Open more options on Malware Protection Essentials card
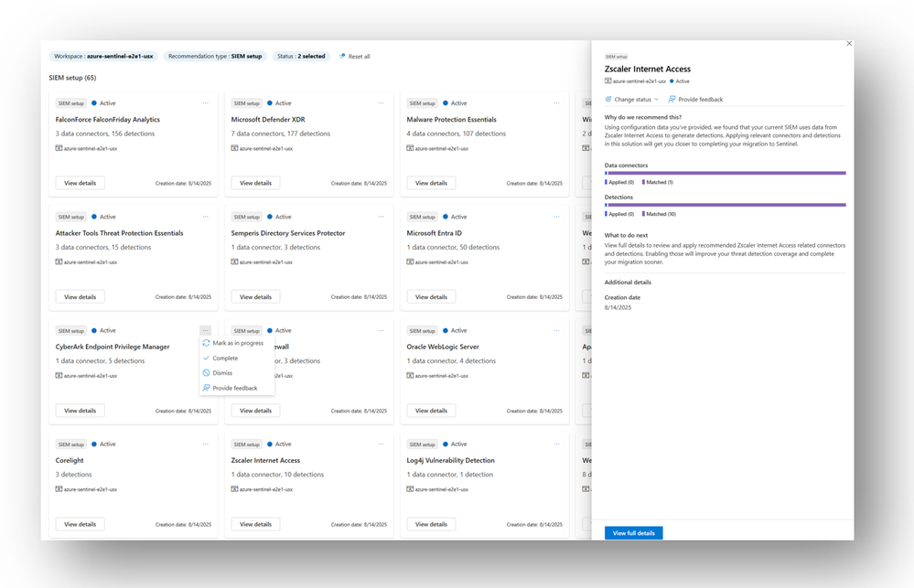The width and height of the screenshot is (914, 588). 556,103
